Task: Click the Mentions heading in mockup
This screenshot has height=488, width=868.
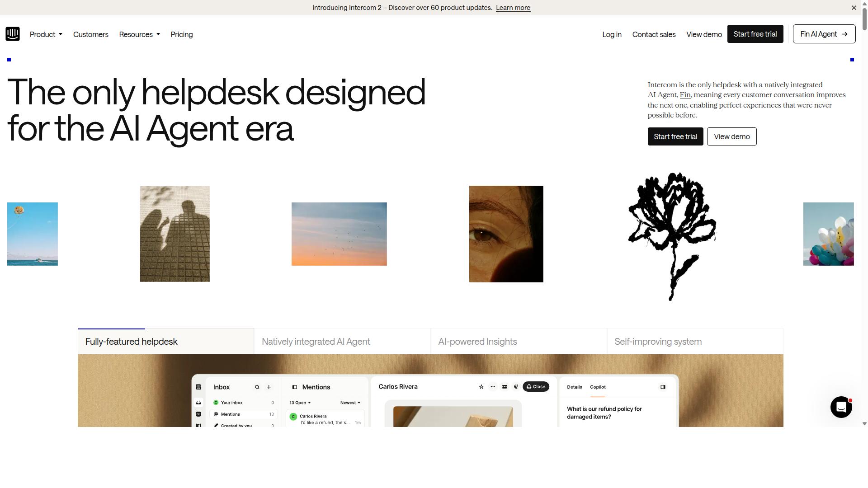Action: (x=316, y=387)
